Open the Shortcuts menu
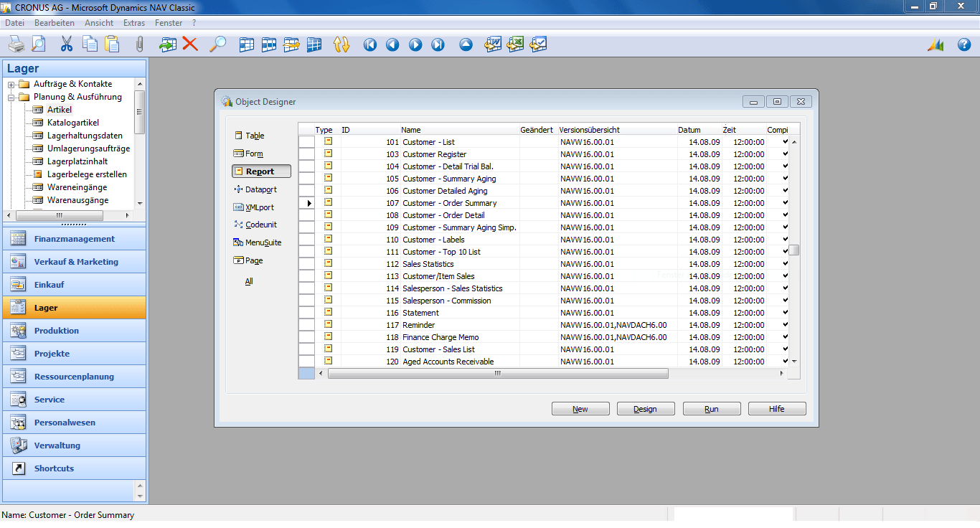 pos(75,468)
